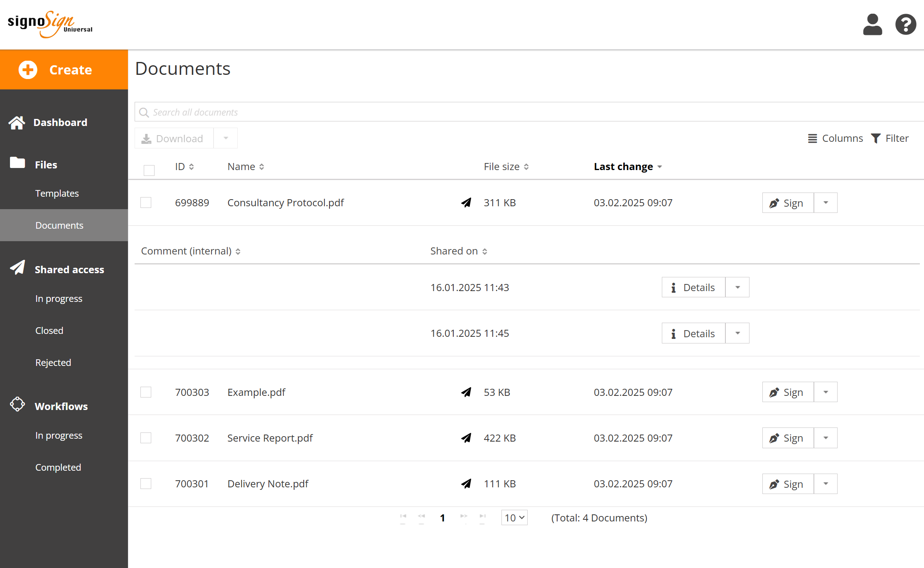Open Closed under Shared access
The image size is (924, 568).
coord(49,331)
